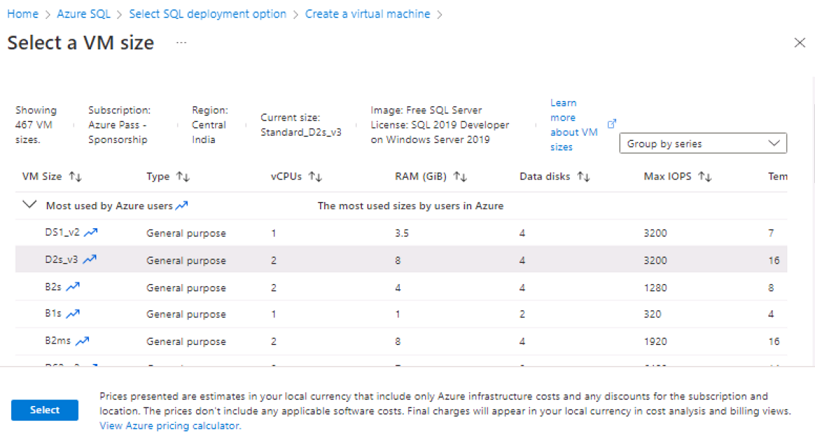Sort the table by RAM (GiB)
Screen dimensions: 815x446
pos(461,177)
